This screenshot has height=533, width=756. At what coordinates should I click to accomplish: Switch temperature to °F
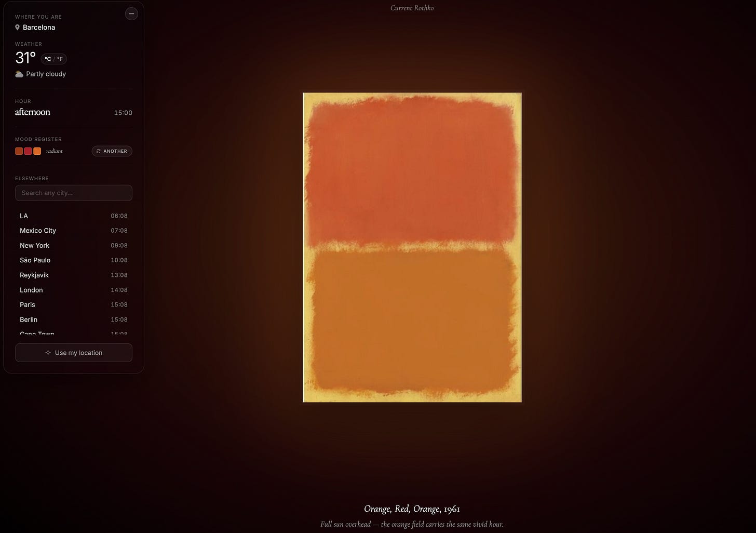[x=60, y=59]
